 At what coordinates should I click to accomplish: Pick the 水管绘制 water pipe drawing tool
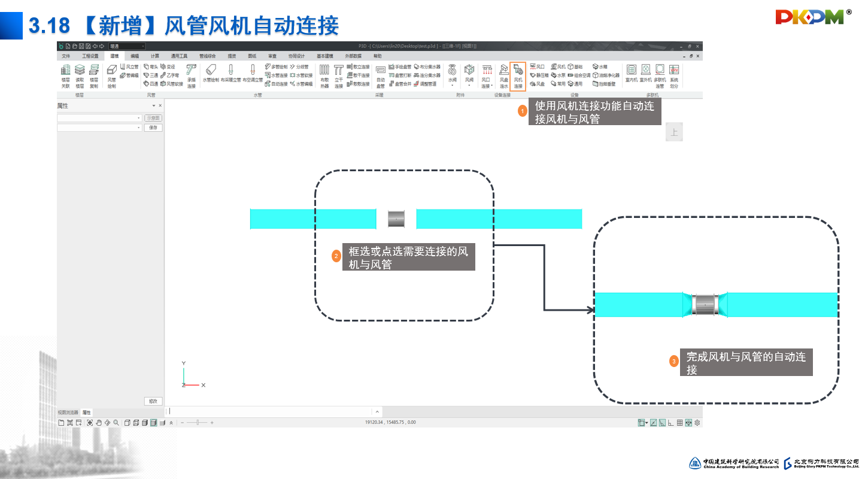[x=211, y=74]
